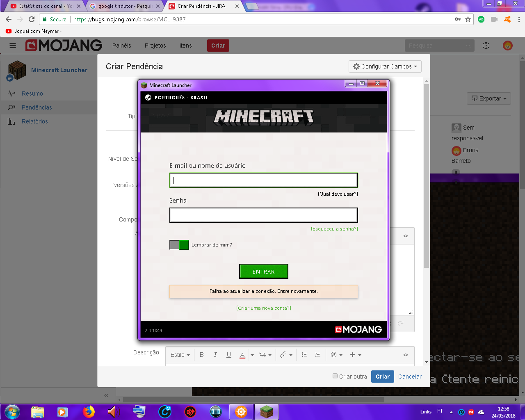Open the user profile avatar menu
This screenshot has width=525, height=420.
pyautogui.click(x=508, y=46)
